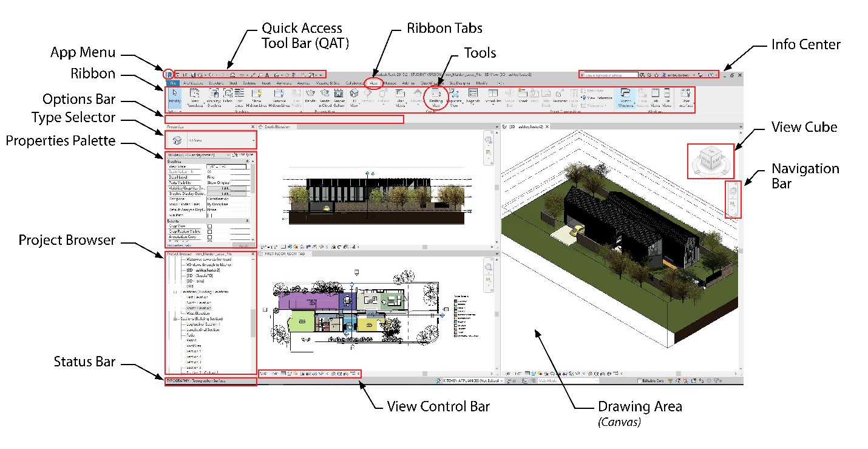
Task: Enable the Crop View checkbox
Action: coord(209,226)
